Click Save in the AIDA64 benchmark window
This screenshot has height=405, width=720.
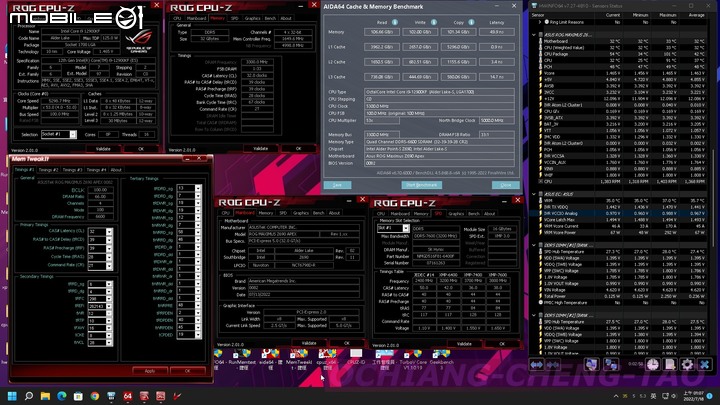pyautogui.click(x=337, y=185)
